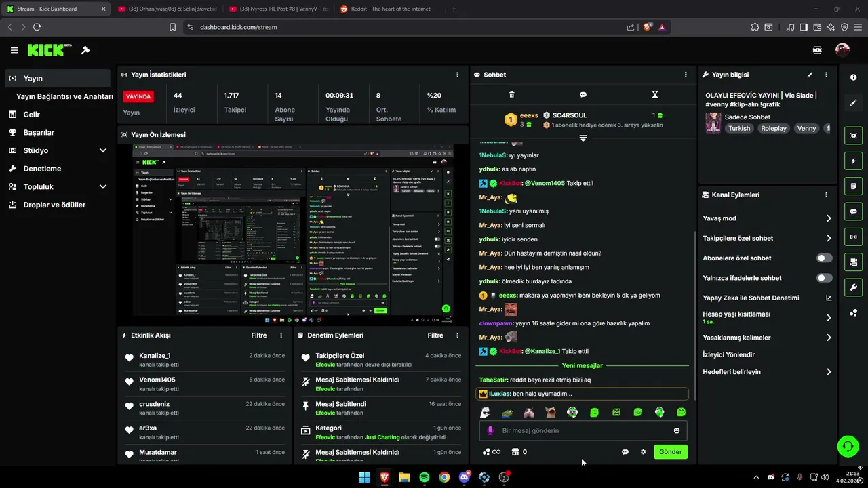Screen dimensions: 868x488
Task: Click the hourglass icon in chat header
Action: [x=654, y=94]
